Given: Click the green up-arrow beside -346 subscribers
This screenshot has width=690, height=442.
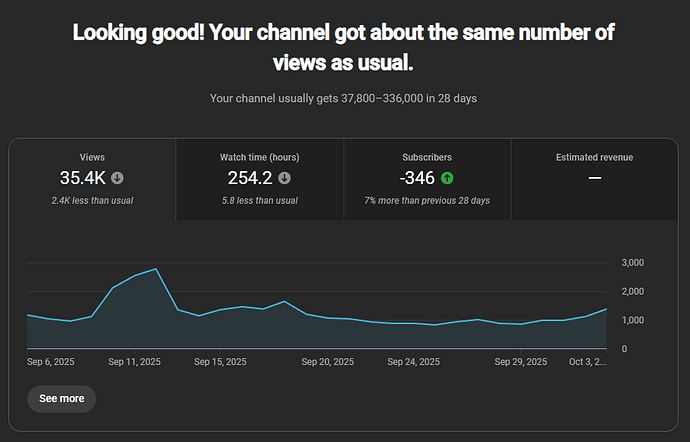Looking at the screenshot, I should tap(447, 179).
